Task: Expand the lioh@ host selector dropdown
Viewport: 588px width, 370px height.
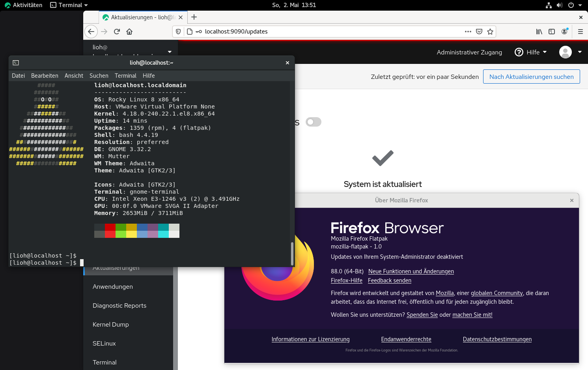Action: point(170,52)
